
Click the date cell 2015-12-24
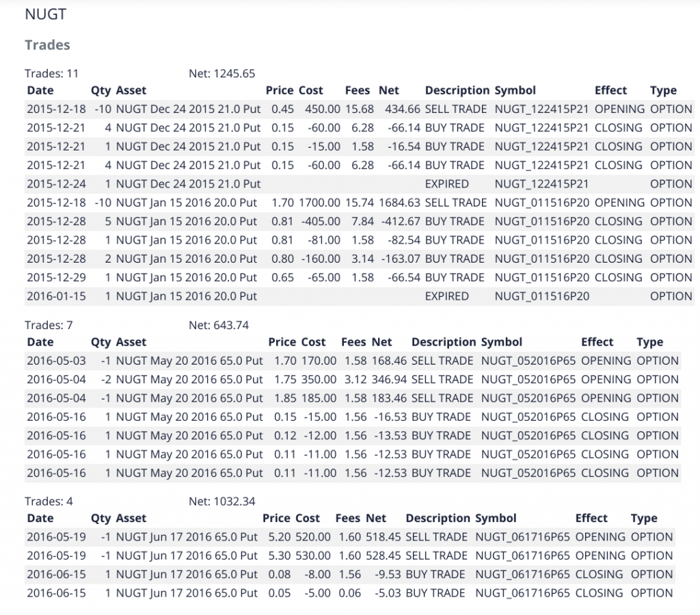[56, 184]
